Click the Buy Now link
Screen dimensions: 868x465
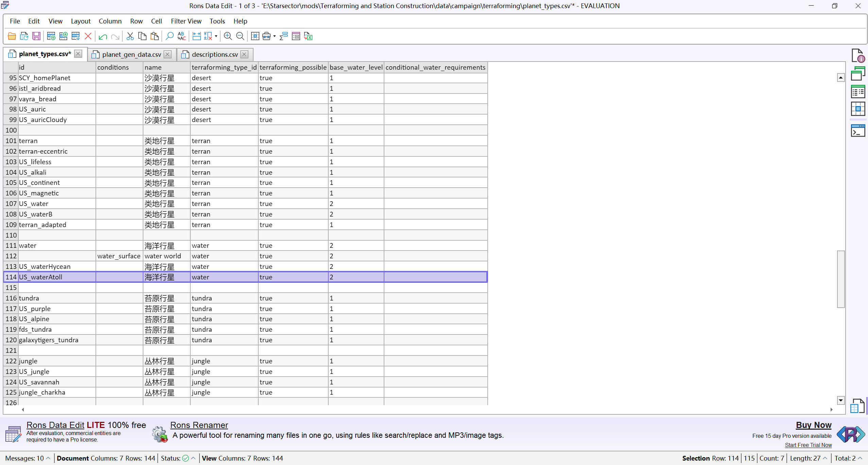pyautogui.click(x=813, y=425)
